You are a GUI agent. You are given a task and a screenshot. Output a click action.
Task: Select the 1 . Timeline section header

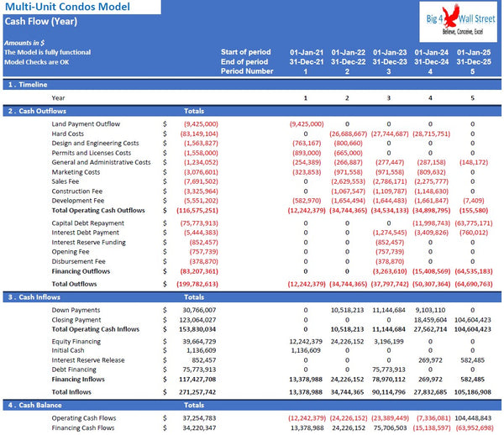pyautogui.click(x=30, y=85)
